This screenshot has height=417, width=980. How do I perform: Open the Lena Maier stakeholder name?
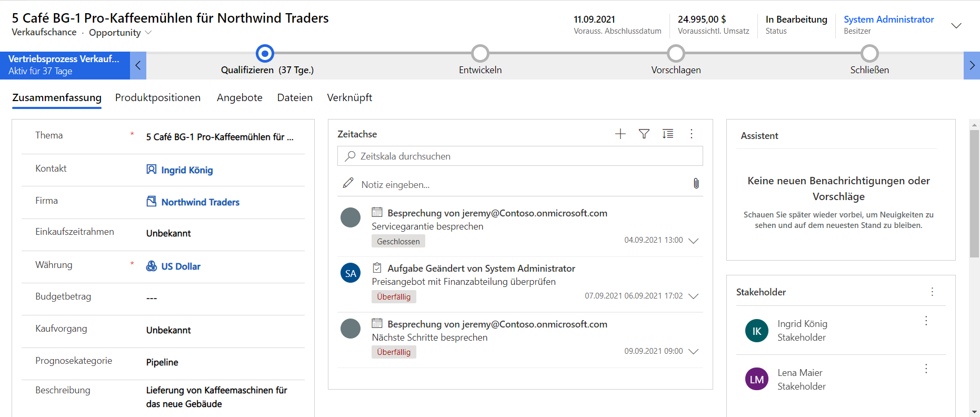[x=800, y=373]
